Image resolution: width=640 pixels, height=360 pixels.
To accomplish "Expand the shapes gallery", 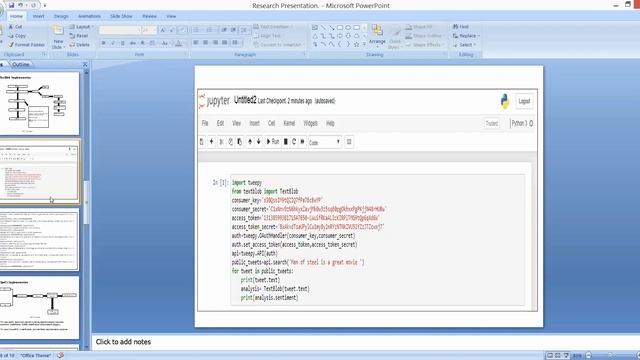I will coord(364,44).
